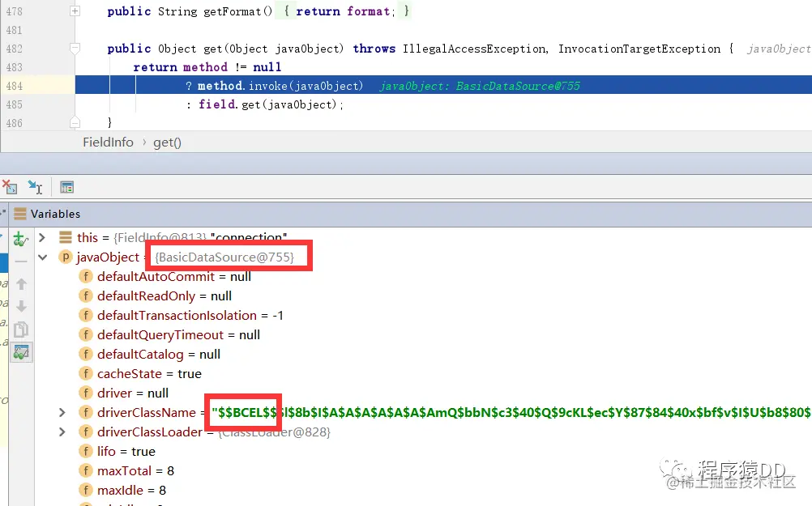This screenshot has height=506, width=812.
Task: Click get() in the breadcrumb bar
Action: (167, 142)
